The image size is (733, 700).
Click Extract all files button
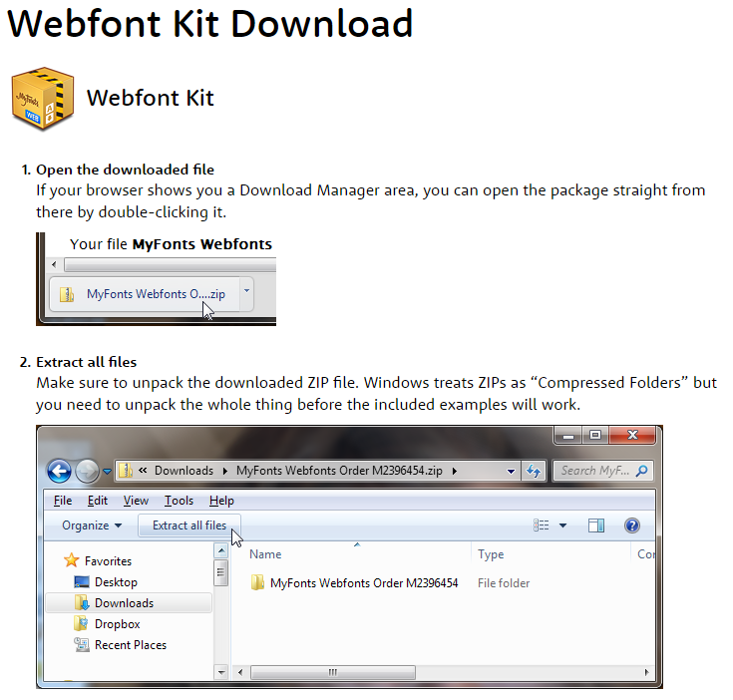pyautogui.click(x=189, y=525)
